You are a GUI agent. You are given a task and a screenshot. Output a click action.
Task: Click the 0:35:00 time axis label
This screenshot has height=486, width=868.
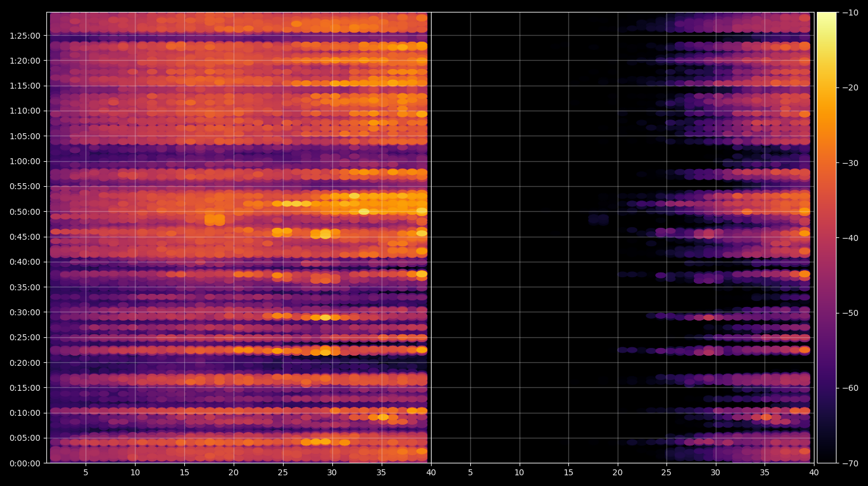25,287
